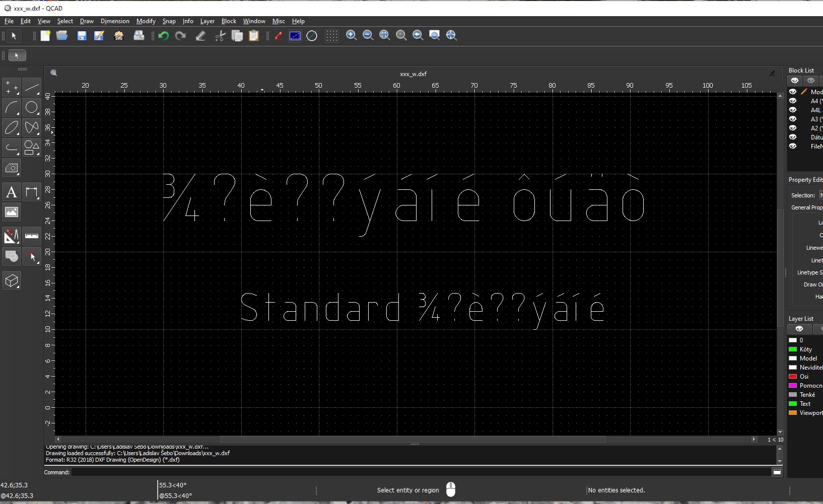This screenshot has width=823, height=504.
Task: Click the SVG export icon
Action: (x=119, y=36)
